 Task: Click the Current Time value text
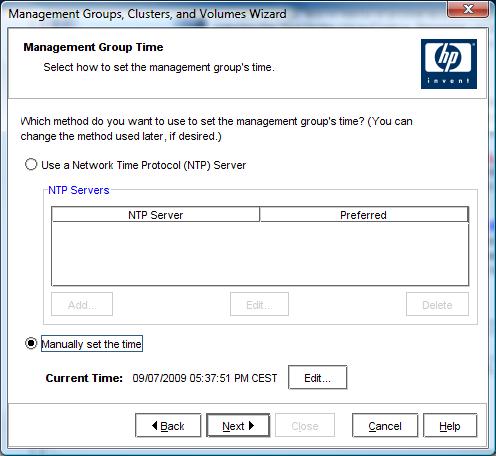point(205,378)
